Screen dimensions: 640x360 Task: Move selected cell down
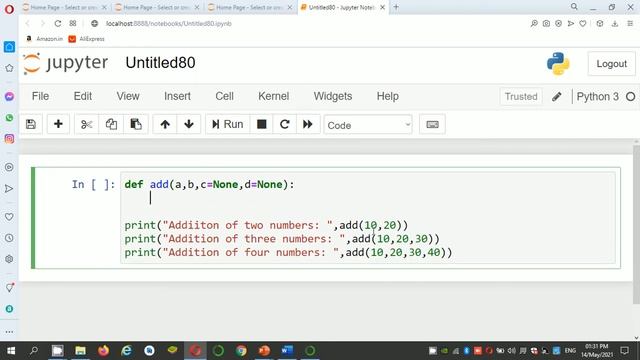[x=189, y=124]
